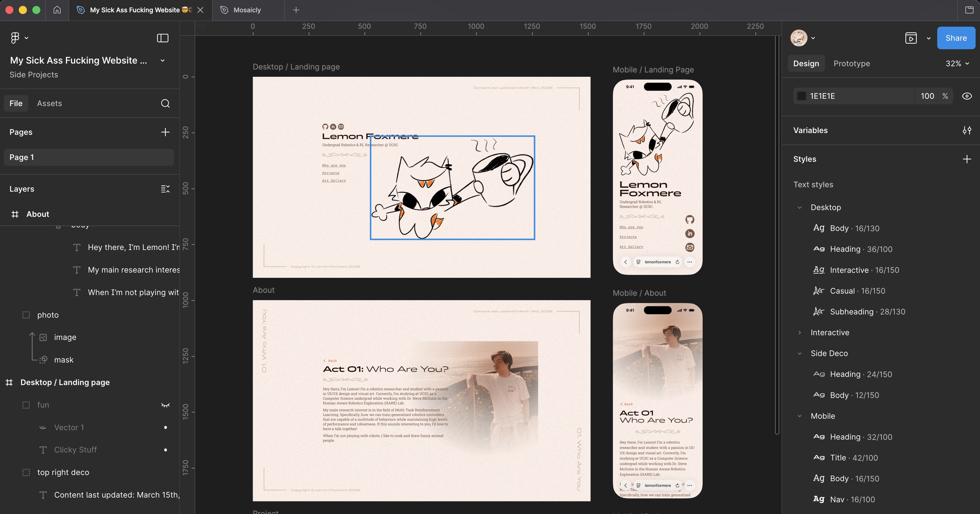Collapse all layers icon in Layers header
980x514 pixels.
[x=165, y=189]
